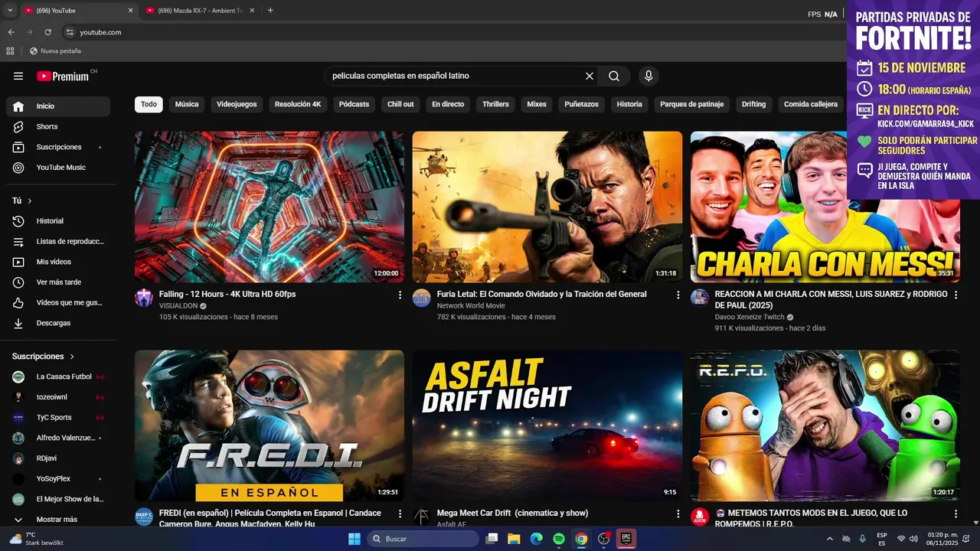Expand the Suscripciones section heading

point(44,357)
